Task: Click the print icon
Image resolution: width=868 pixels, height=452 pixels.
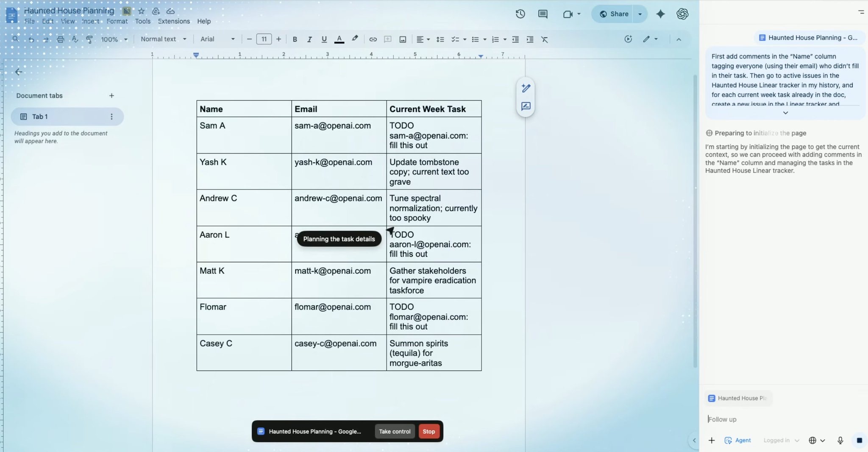Action: click(60, 39)
